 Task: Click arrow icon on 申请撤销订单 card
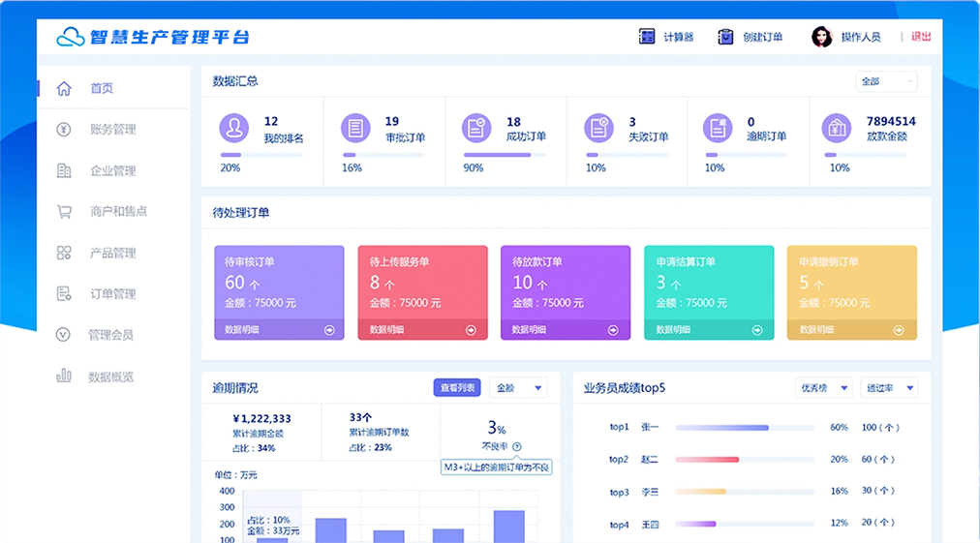(x=903, y=330)
